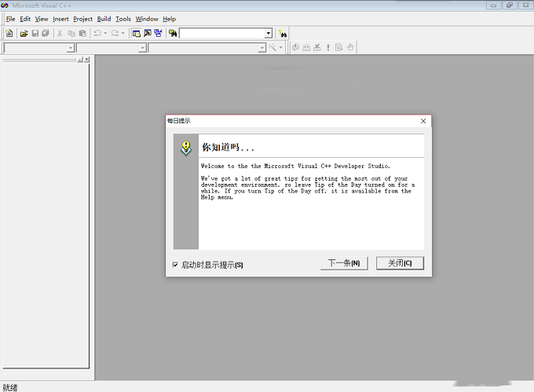Open the Redo history dropdown arrow
The height and width of the screenshot is (392, 534).
point(123,33)
